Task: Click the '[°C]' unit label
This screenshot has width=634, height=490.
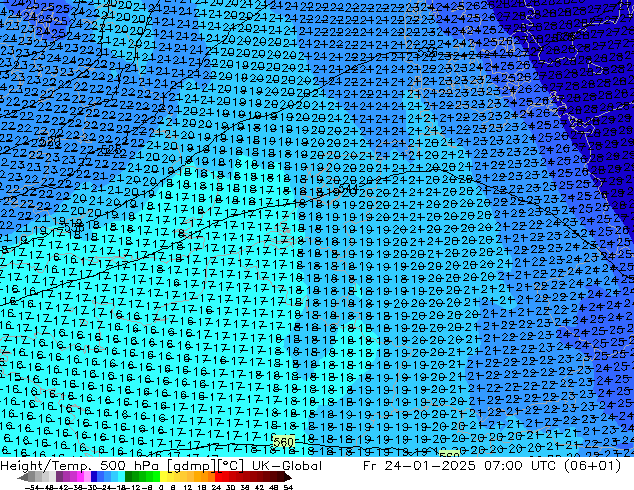Action: point(230,466)
